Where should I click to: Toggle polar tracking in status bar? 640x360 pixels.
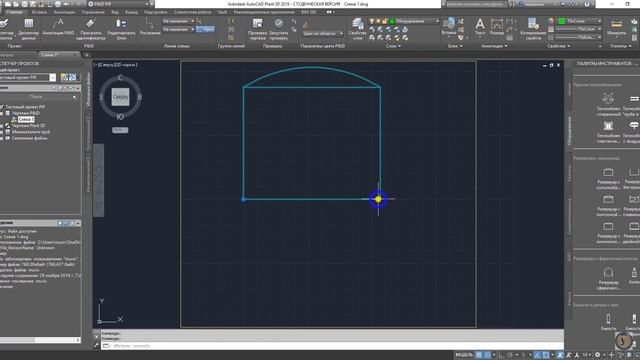(510, 355)
